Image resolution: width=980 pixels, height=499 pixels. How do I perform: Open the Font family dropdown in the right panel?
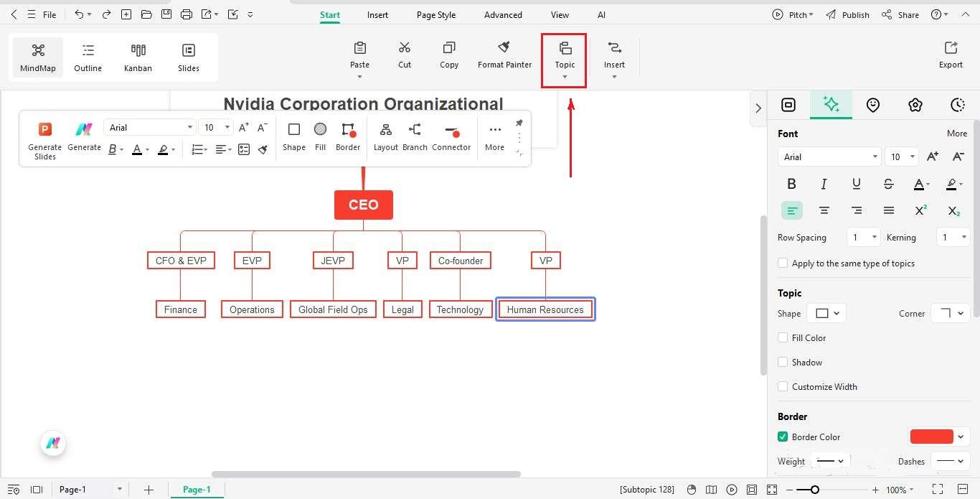829,157
